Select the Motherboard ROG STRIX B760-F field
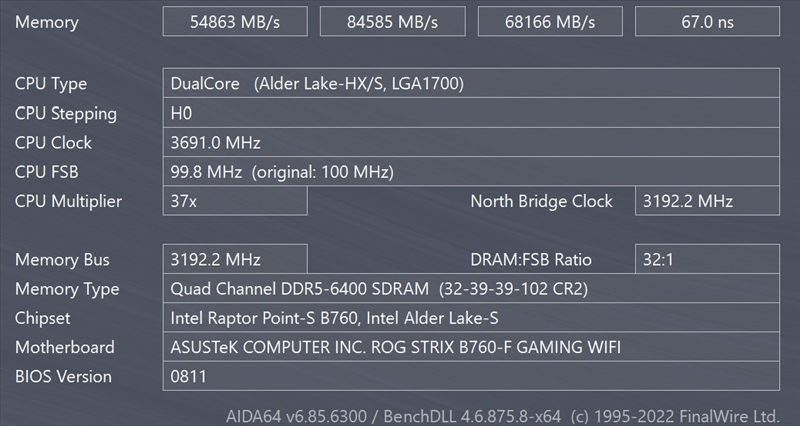Viewport: 800px width, 426px height. 470,348
